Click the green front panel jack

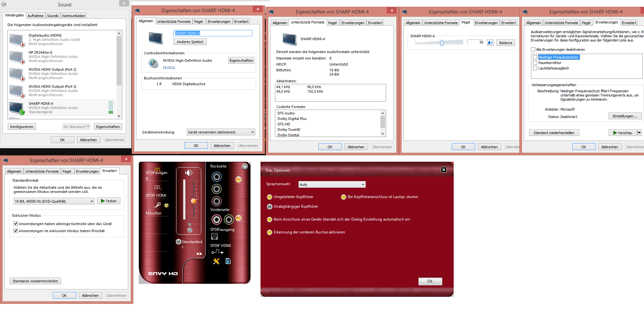click(229, 220)
